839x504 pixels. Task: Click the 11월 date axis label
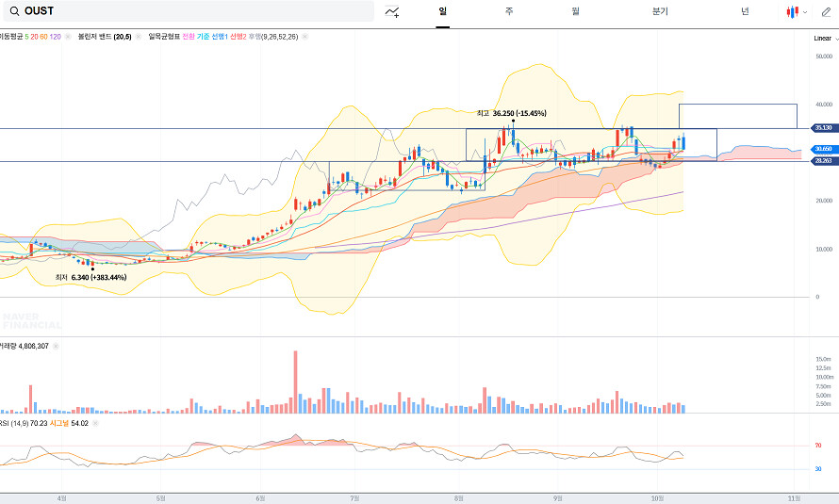pyautogui.click(x=794, y=498)
